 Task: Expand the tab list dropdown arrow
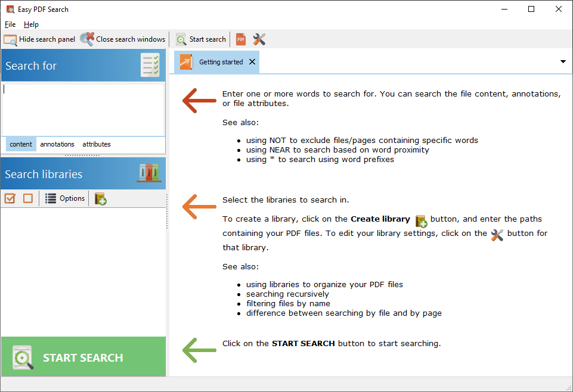[563, 62]
